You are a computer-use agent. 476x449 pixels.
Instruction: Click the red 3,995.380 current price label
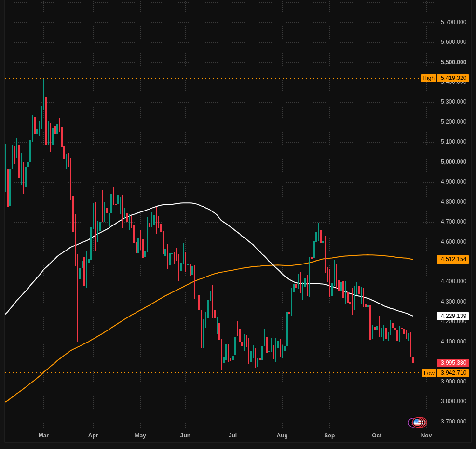click(x=453, y=363)
